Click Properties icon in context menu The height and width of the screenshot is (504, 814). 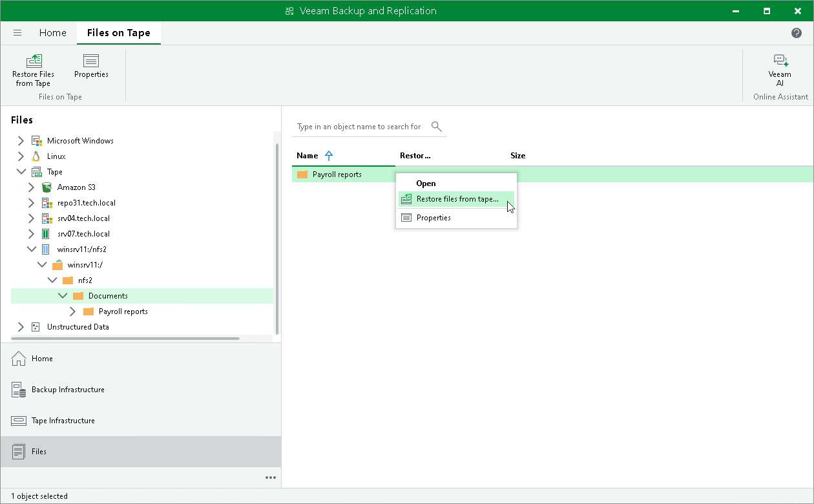coord(406,218)
